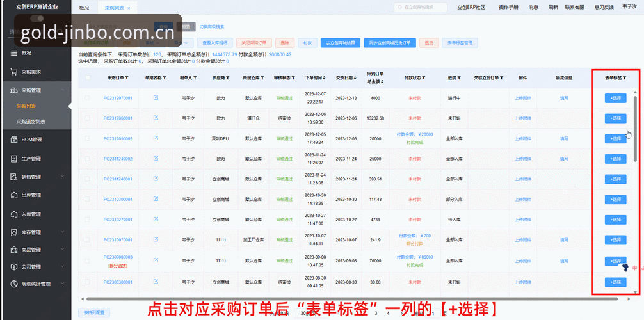The width and height of the screenshot is (644, 320).
Task: Tick checkbox for order PO2312070001
Action: tap(87, 98)
